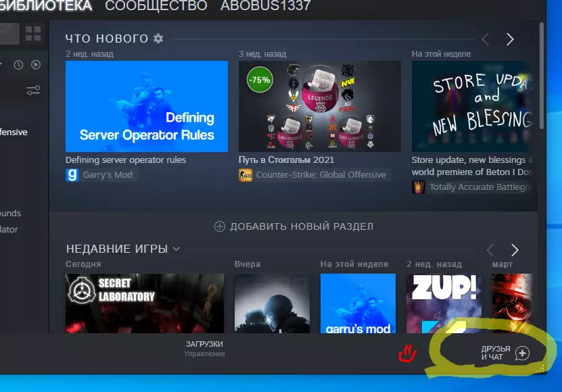The height and width of the screenshot is (392, 562).
Task: Click the 'ЧТО НОВОГО' section heading
Action: (107, 39)
